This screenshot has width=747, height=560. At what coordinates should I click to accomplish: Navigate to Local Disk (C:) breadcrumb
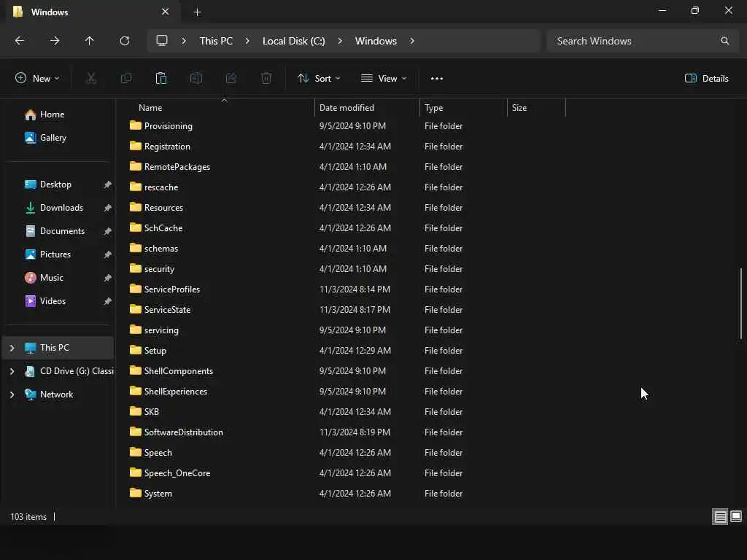(x=293, y=41)
